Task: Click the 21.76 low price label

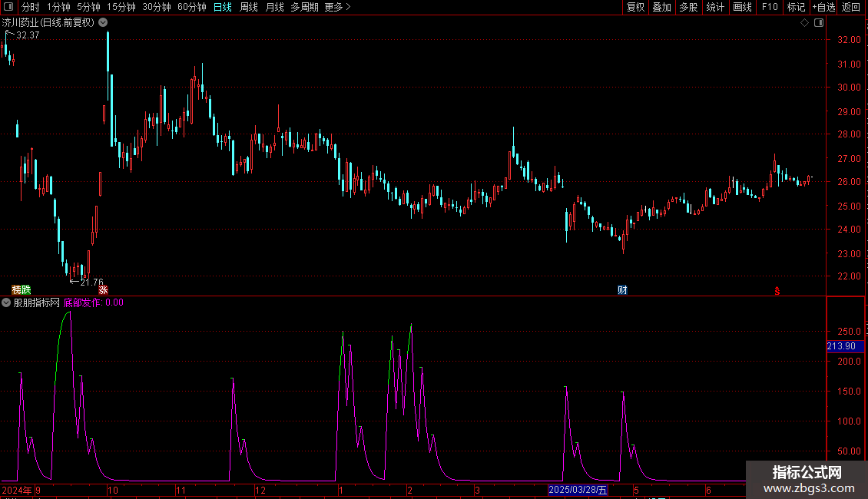Action: [92, 283]
